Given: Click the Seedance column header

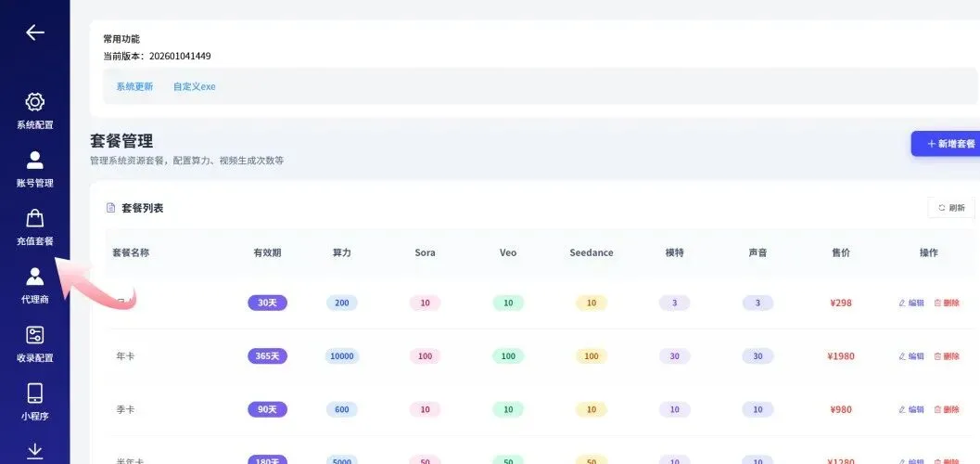Looking at the screenshot, I should (x=592, y=252).
